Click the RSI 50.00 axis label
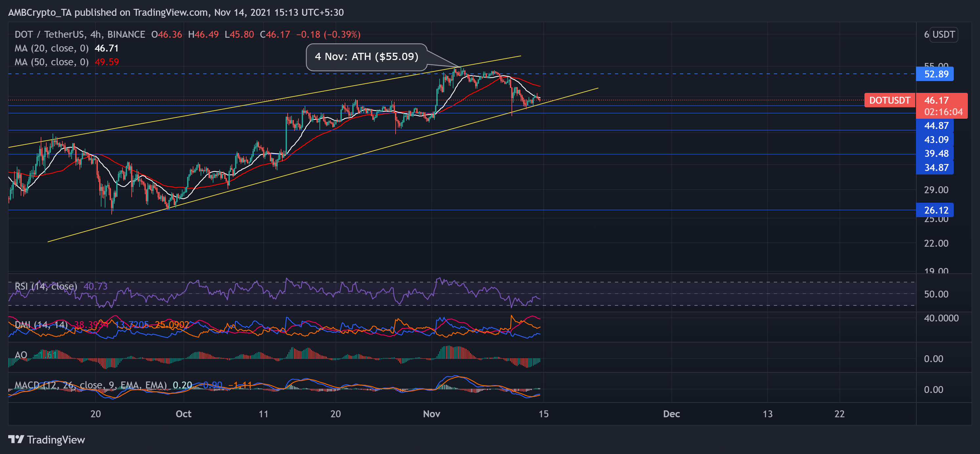This screenshot has width=980, height=454. click(x=936, y=294)
